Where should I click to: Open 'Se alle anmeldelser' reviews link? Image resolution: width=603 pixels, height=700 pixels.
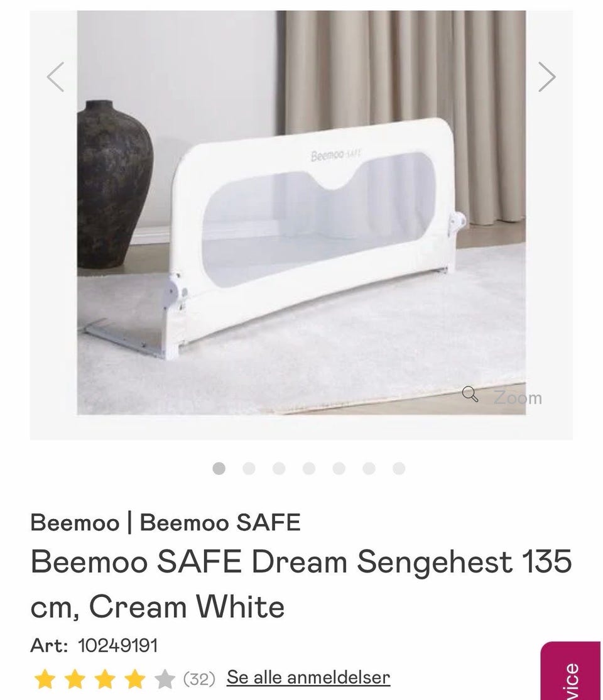pyautogui.click(x=308, y=677)
